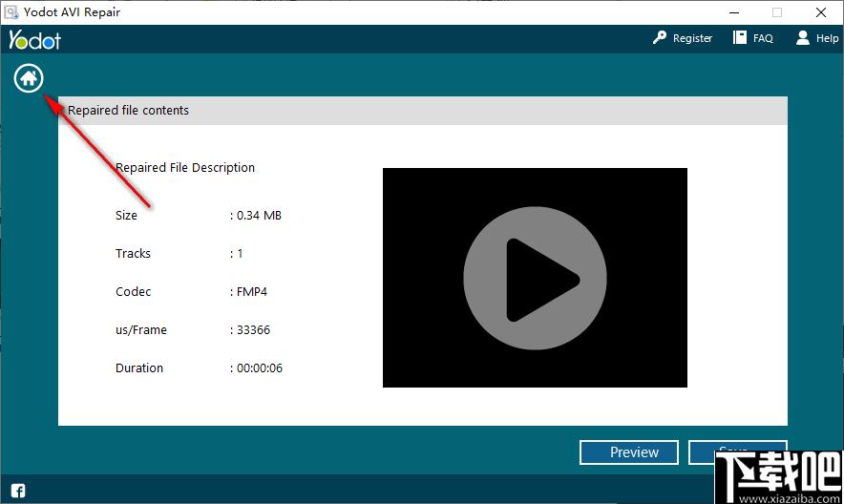
Task: Click the Yodot AVI Repair title icon
Action: point(11,11)
